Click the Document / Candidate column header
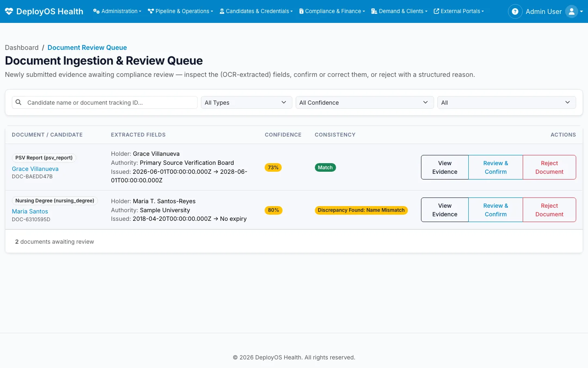This screenshot has width=588, height=368. click(47, 135)
